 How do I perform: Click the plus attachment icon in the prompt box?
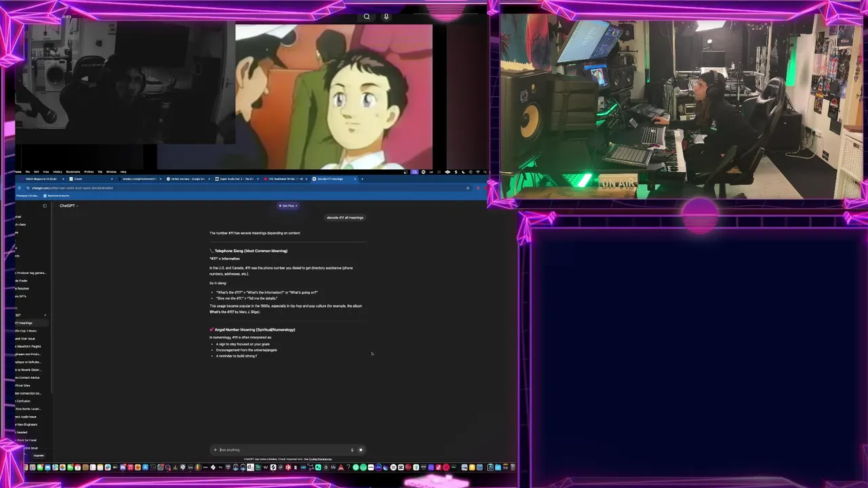[x=216, y=450]
